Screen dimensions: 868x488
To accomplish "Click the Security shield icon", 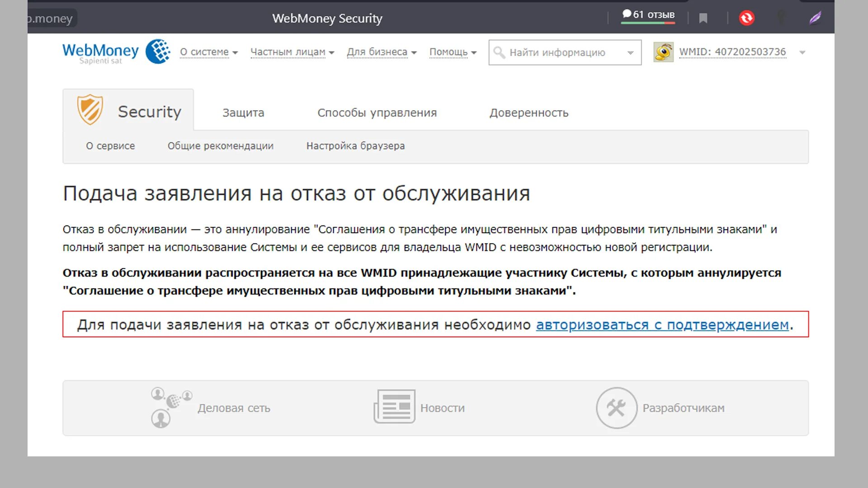I will click(x=90, y=110).
